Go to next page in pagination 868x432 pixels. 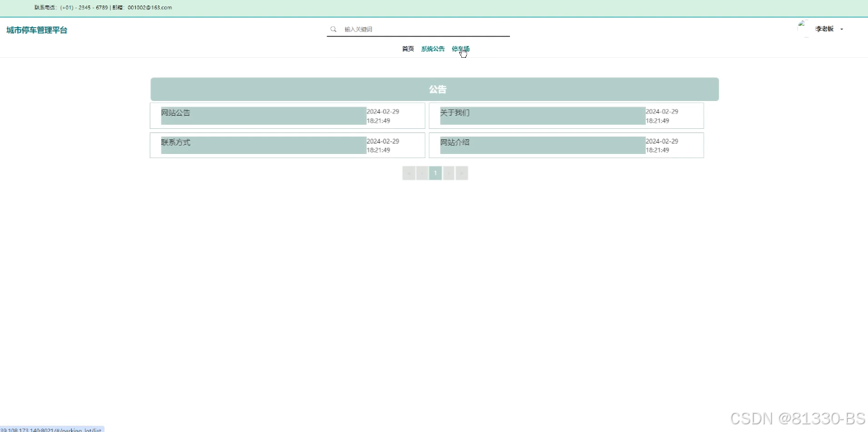449,173
